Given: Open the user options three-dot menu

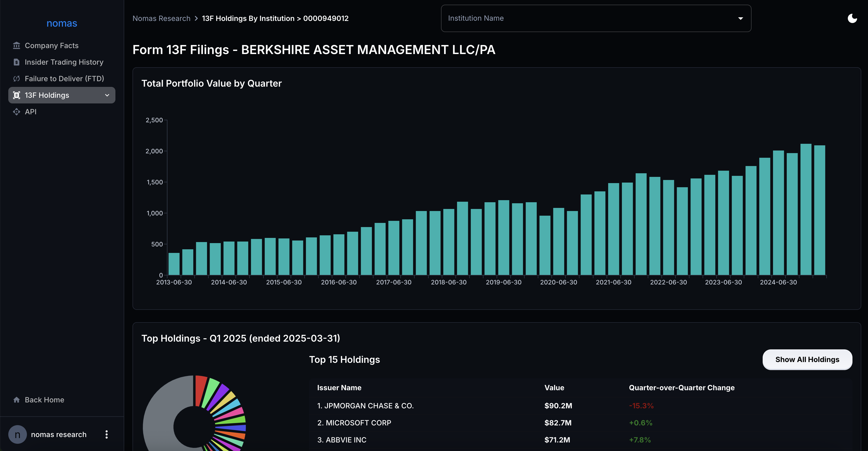Looking at the screenshot, I should click(x=106, y=434).
